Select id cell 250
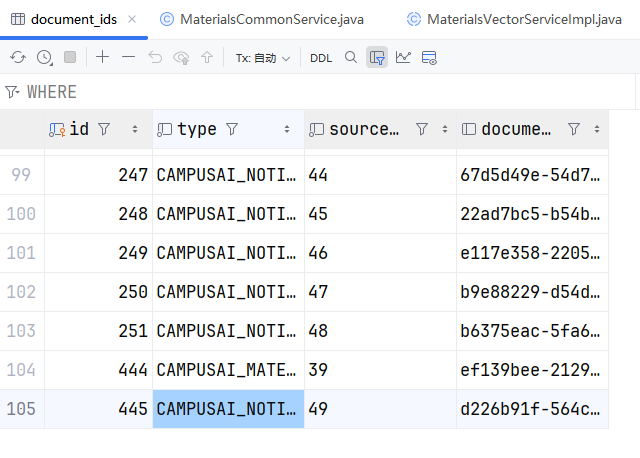Screen dimensions: 640x458 [98, 292]
